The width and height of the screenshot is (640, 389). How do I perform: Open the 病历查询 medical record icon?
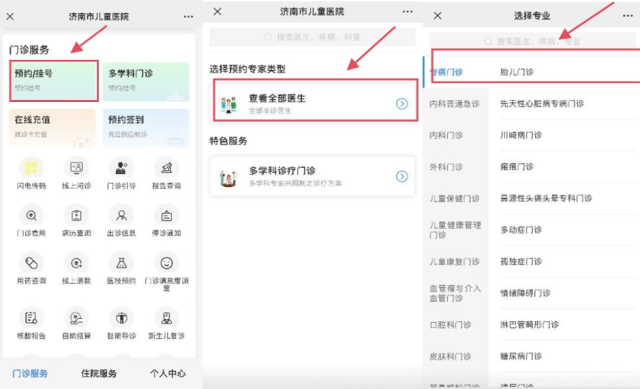pos(76,216)
